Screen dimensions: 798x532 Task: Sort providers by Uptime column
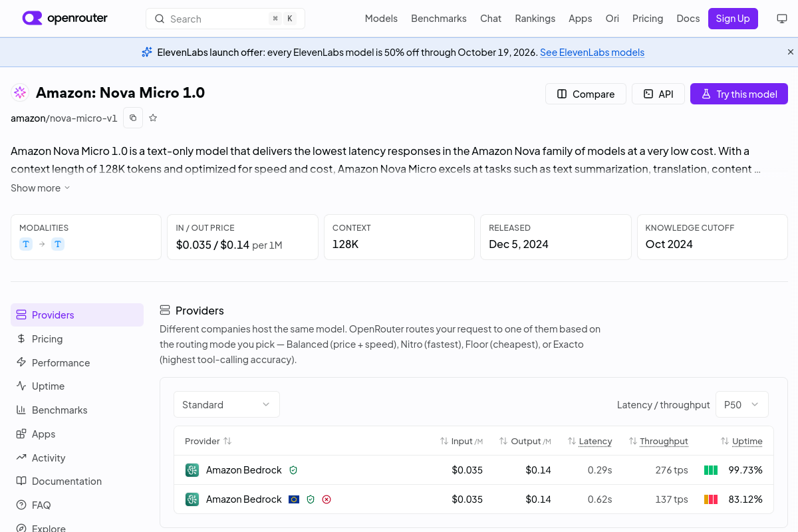(741, 441)
